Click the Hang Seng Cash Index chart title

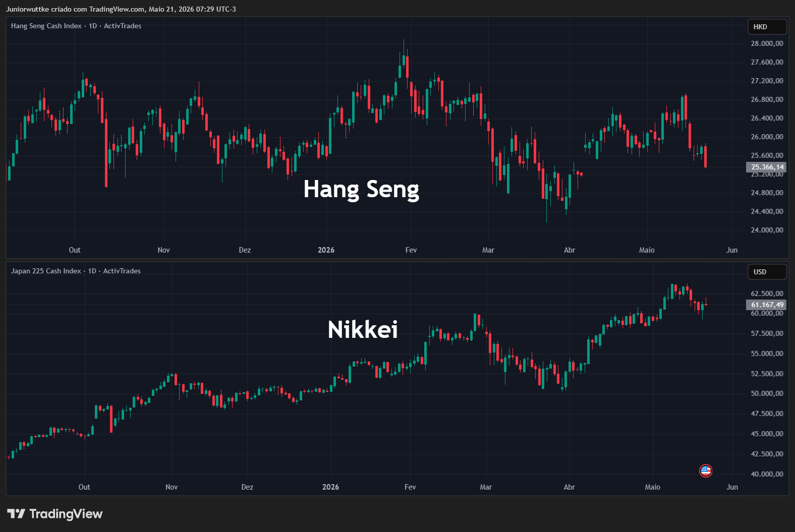76,26
